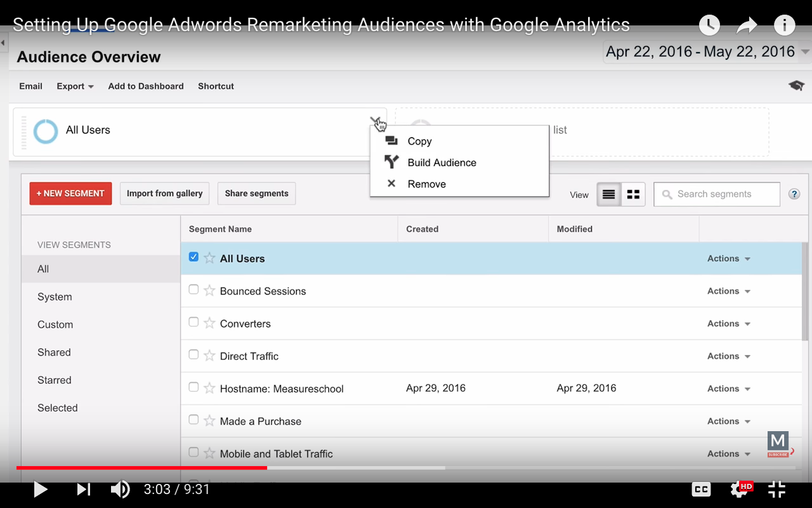812x508 pixels.
Task: Check the Converters segment checkbox
Action: [x=193, y=323]
